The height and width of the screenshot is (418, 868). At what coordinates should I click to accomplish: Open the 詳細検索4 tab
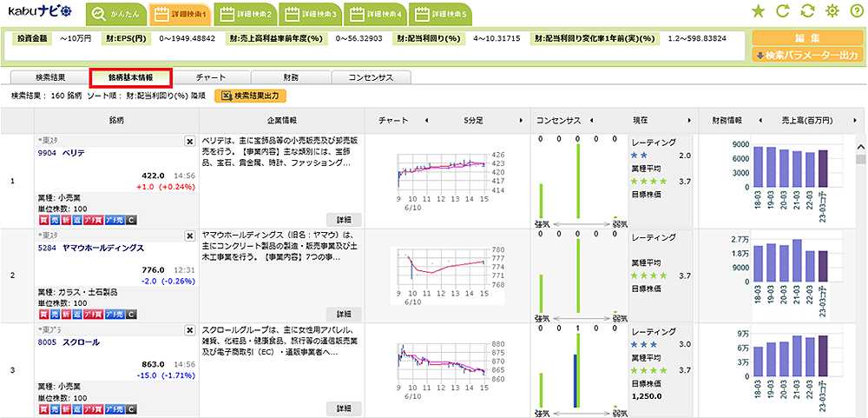pyautogui.click(x=375, y=15)
